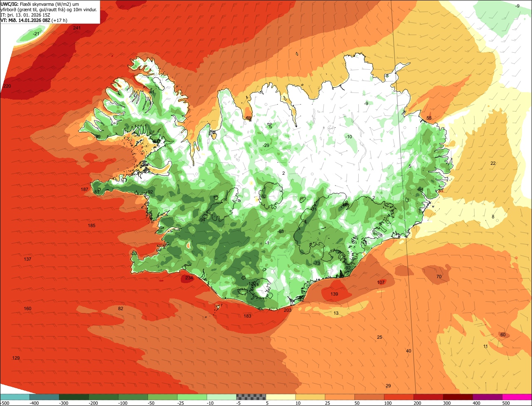Screen dimensions: 532x406
Task: Click the map value 29 near the bottom
Action: 388,386
